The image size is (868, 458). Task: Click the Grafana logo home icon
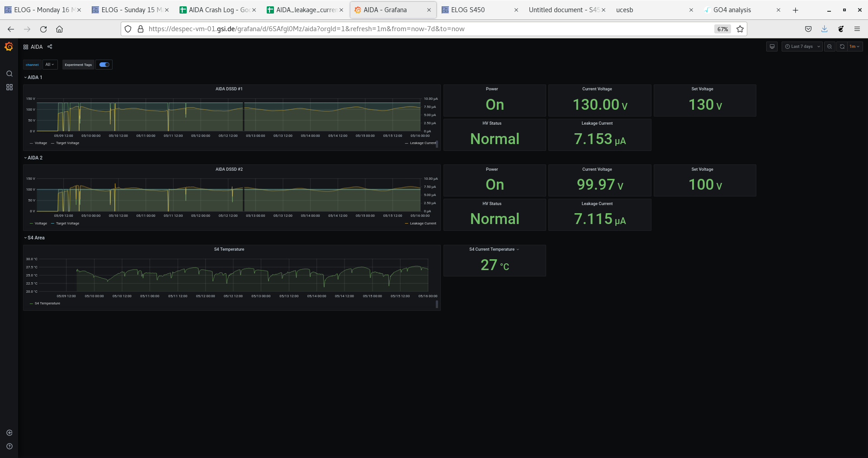tap(9, 47)
